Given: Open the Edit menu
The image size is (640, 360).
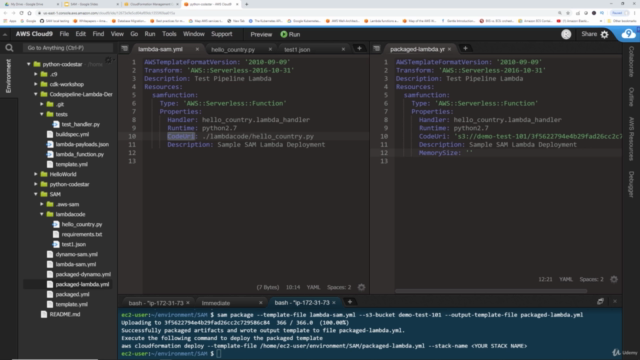Looking at the screenshot, I should pyautogui.click(x=80, y=34).
